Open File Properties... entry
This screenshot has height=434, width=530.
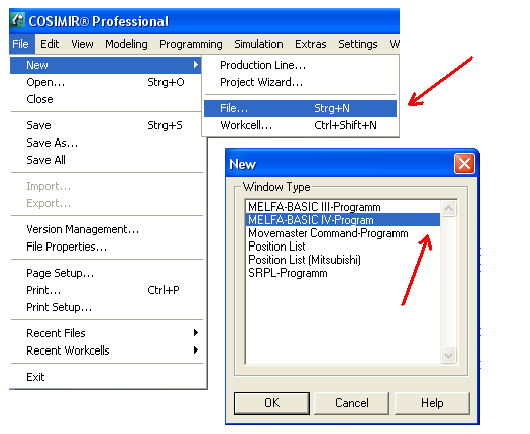pyautogui.click(x=106, y=247)
